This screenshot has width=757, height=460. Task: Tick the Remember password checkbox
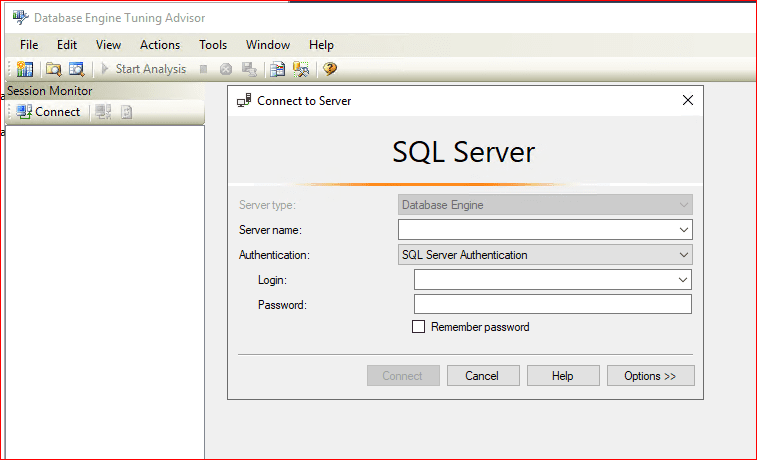pos(419,327)
